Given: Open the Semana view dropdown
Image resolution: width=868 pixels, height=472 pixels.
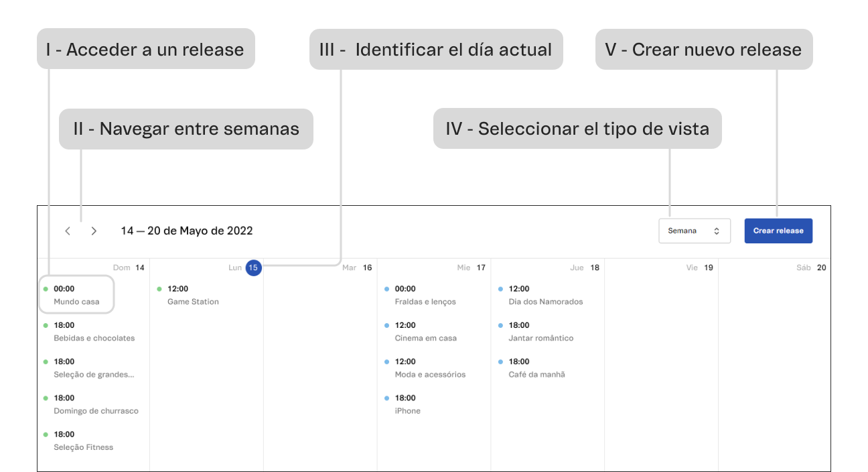Looking at the screenshot, I should [x=694, y=231].
